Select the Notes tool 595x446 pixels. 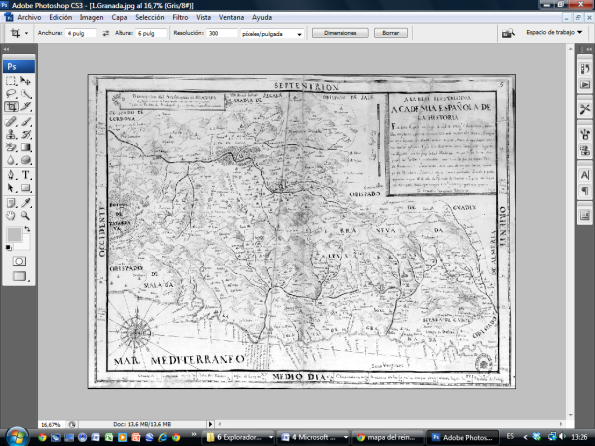pyautogui.click(x=11, y=203)
